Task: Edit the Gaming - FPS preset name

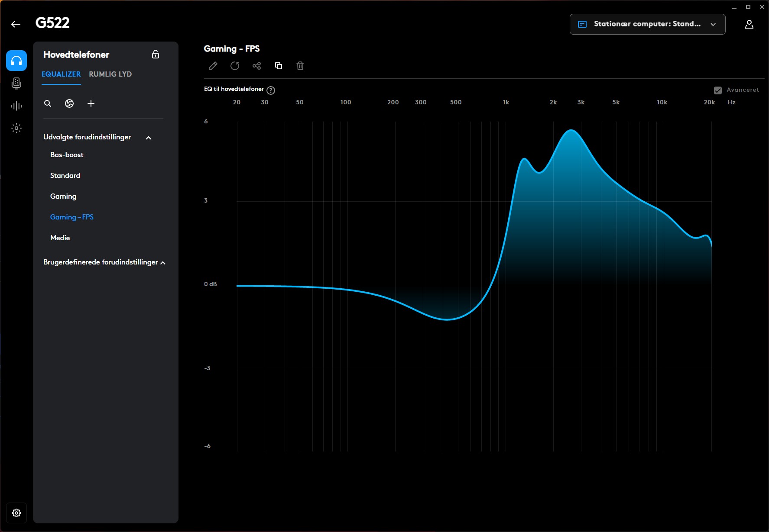Action: click(x=213, y=66)
